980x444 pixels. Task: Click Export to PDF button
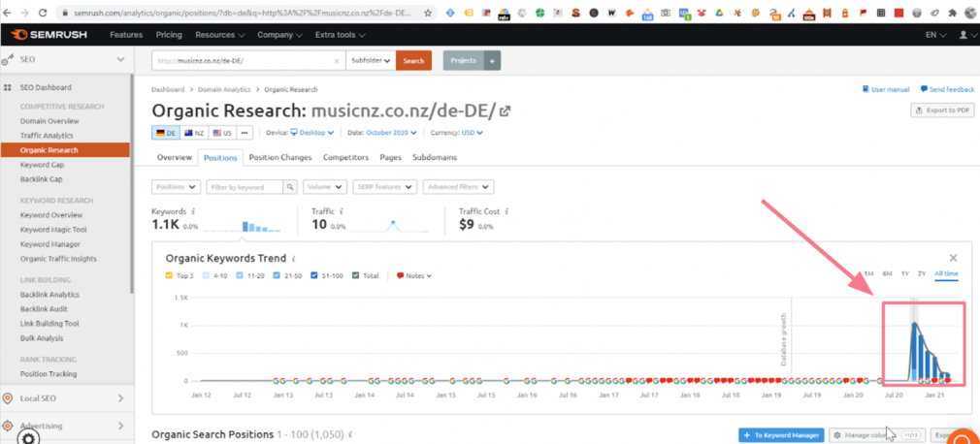pyautogui.click(x=942, y=110)
